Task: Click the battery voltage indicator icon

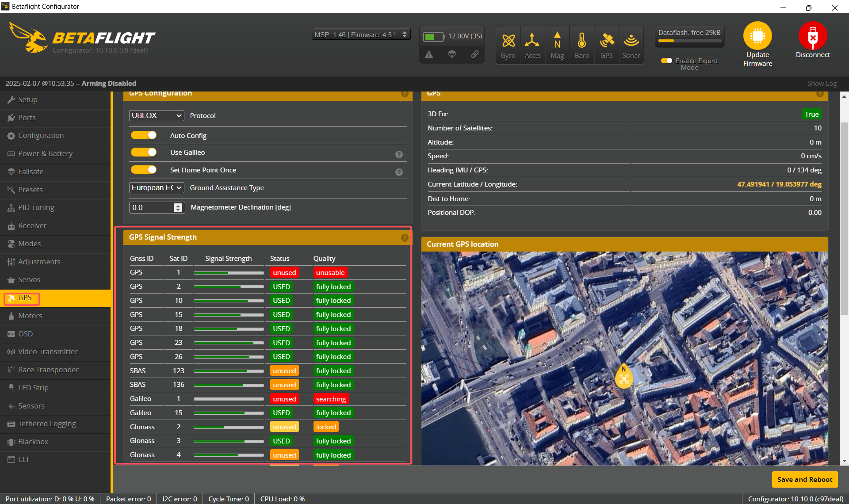Action: pos(434,36)
